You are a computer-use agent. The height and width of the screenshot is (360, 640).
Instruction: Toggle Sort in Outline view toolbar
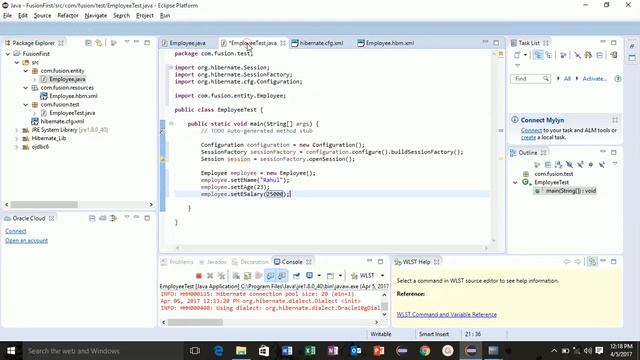click(558, 164)
